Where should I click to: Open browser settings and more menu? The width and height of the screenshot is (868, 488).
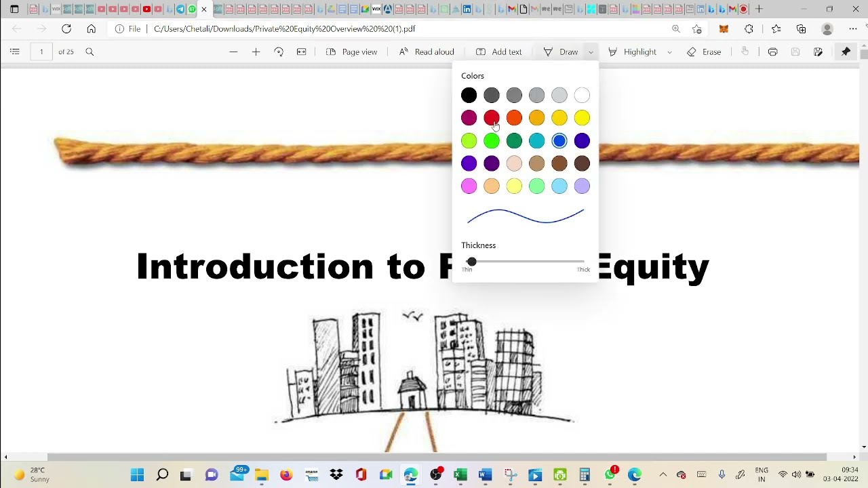click(853, 28)
